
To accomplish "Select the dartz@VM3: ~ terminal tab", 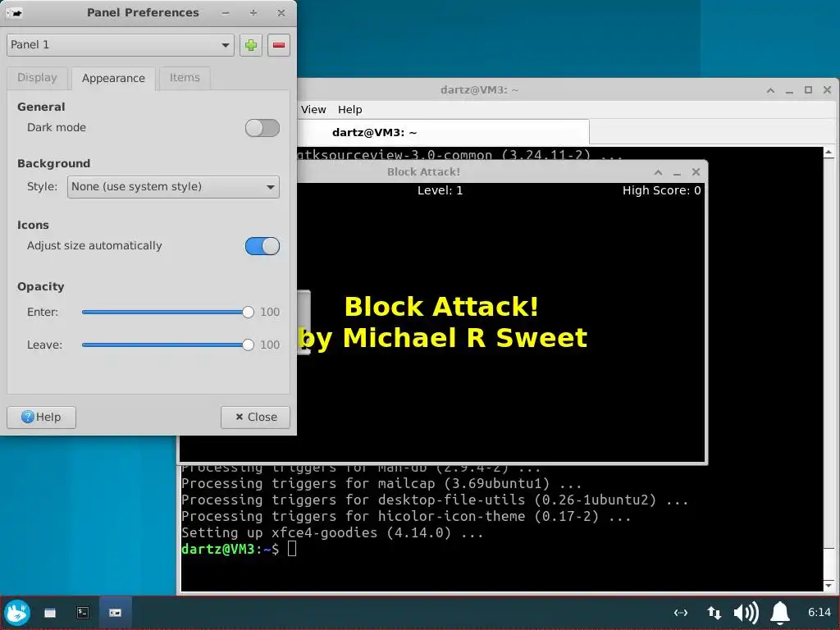I will coord(442,132).
